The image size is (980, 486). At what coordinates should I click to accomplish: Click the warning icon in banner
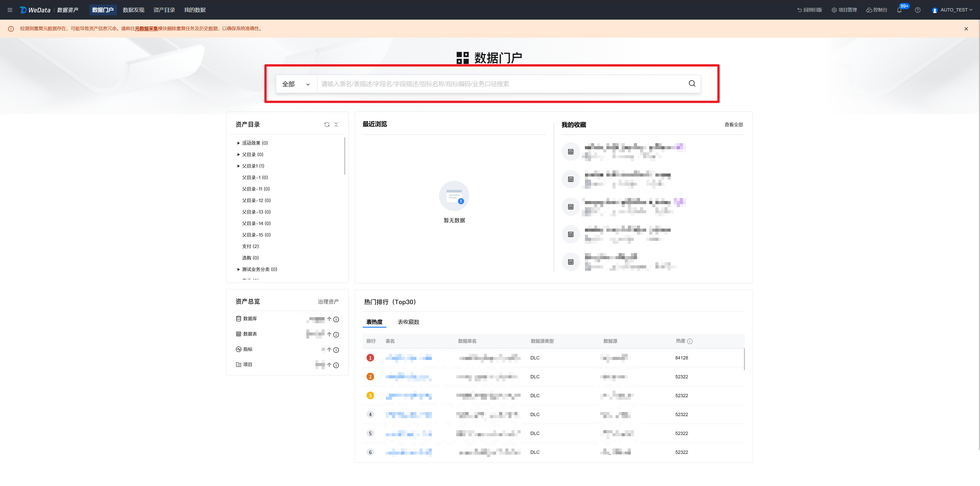(x=11, y=29)
